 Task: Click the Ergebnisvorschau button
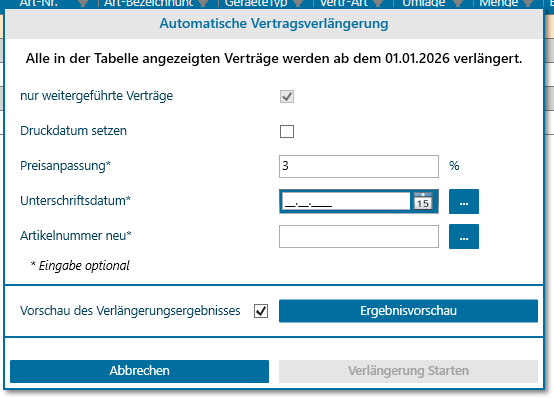[x=408, y=311]
